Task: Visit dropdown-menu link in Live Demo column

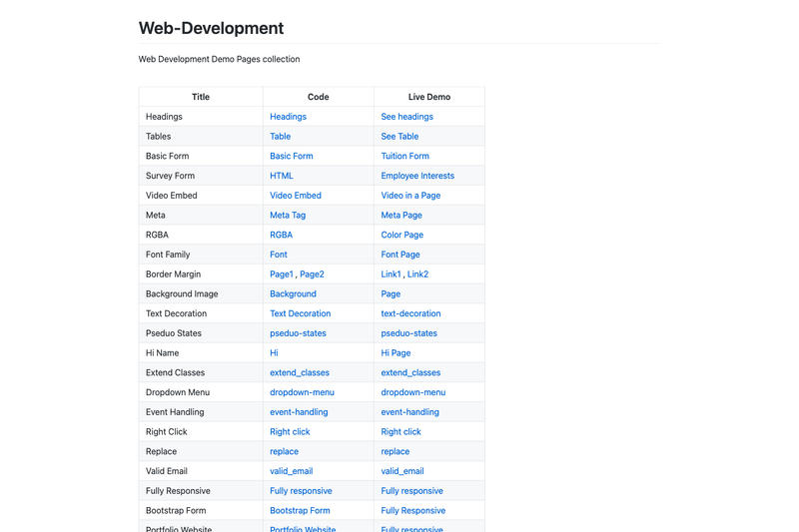Action: coord(412,392)
